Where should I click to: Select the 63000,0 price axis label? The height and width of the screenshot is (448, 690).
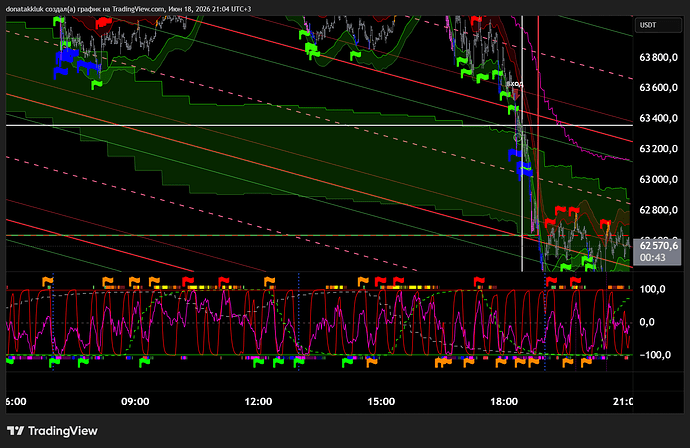tap(658, 180)
